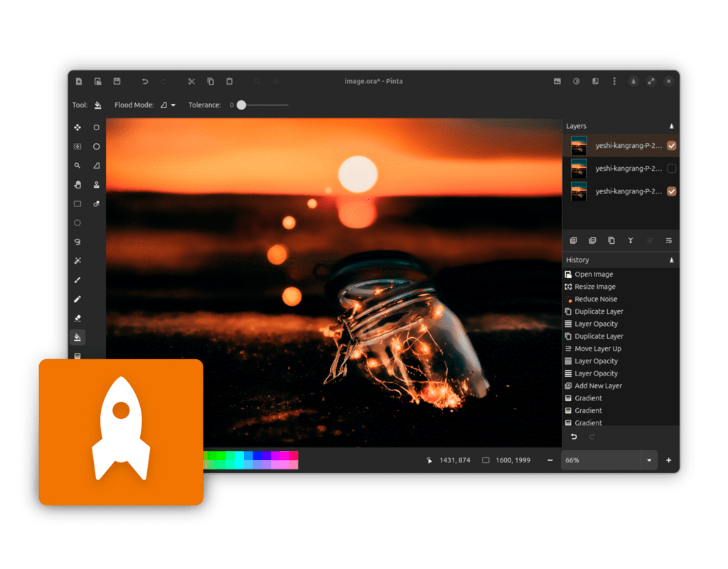Click the Tolerance slider handle

pyautogui.click(x=241, y=105)
